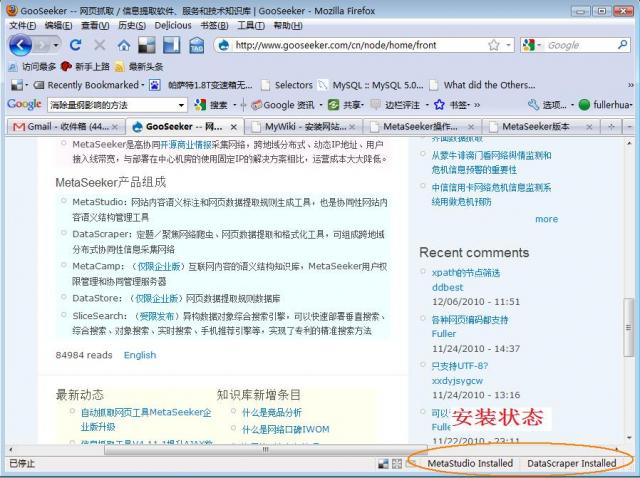Open the 仅限企业版 link beside MetaCamp
Image resolution: width=640 pixels, height=478 pixels.
click(x=158, y=266)
